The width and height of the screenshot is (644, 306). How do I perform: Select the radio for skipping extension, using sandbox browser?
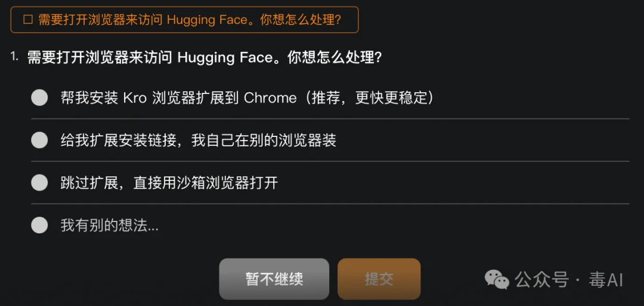39,183
